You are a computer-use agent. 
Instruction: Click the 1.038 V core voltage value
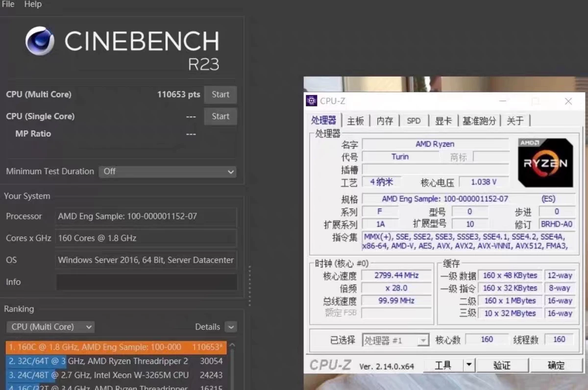coord(484,182)
